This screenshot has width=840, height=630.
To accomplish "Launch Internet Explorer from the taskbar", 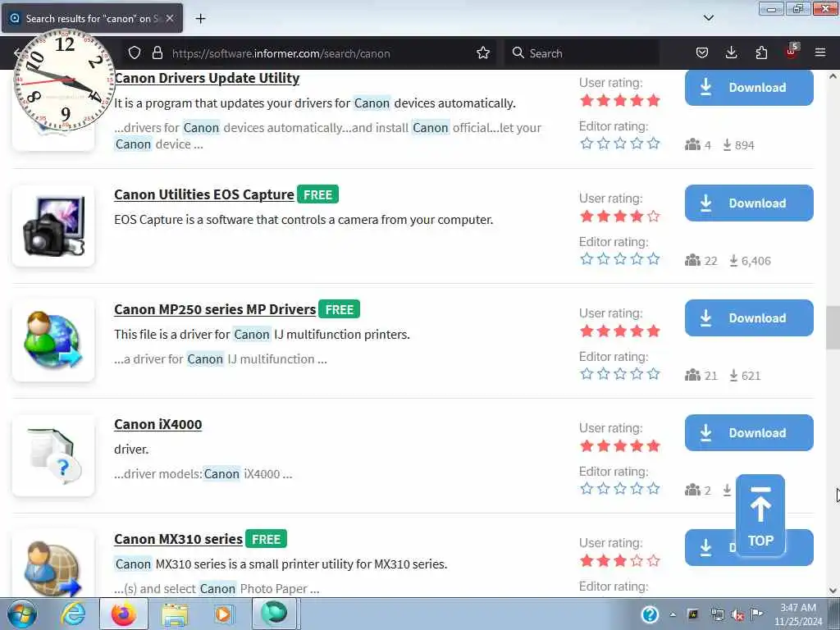I will point(73,614).
